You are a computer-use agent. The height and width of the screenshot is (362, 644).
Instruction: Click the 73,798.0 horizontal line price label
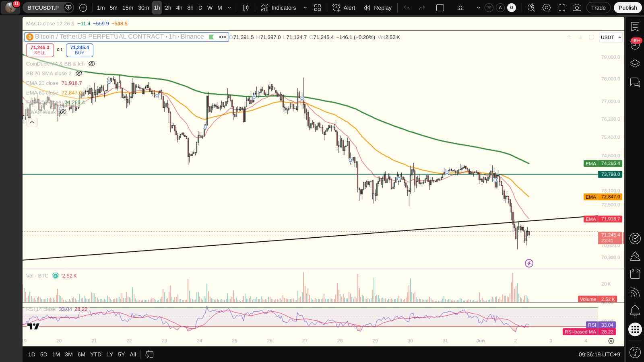pos(611,174)
